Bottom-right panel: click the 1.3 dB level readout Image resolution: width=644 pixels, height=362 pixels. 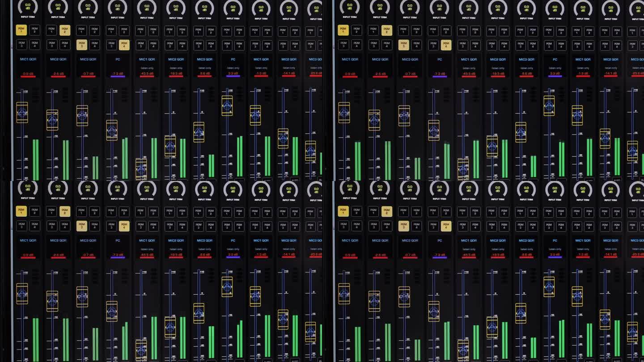click(x=583, y=254)
